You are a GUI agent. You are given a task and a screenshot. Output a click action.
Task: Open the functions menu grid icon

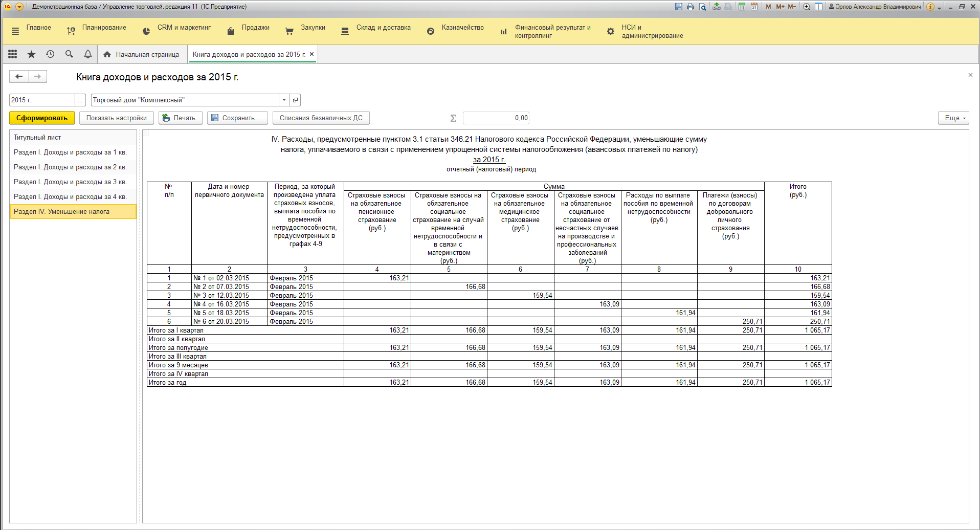(13, 54)
